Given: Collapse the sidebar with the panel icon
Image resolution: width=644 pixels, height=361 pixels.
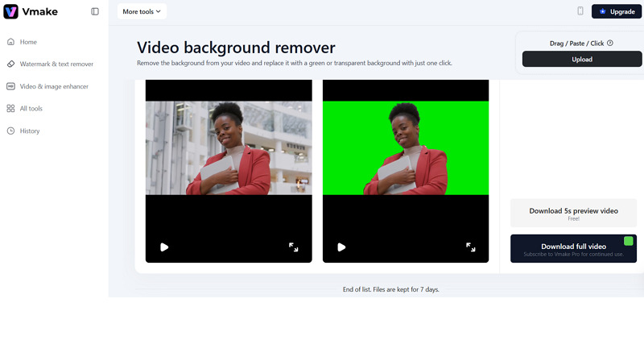Looking at the screenshot, I should [95, 11].
